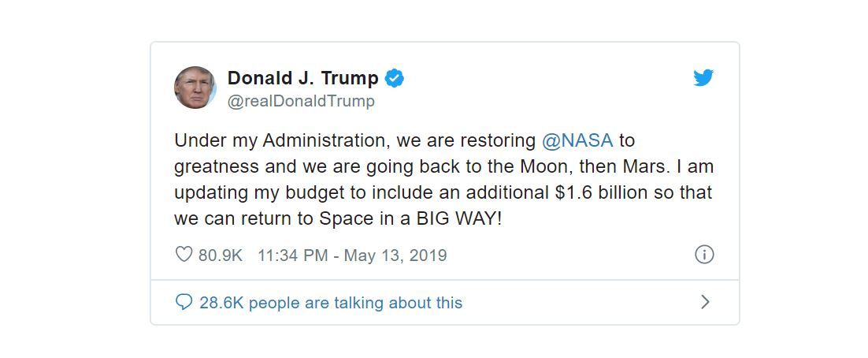Visit the @realDonaldTrump handle link
Image resolution: width=868 pixels, height=358 pixels.
pos(301,102)
